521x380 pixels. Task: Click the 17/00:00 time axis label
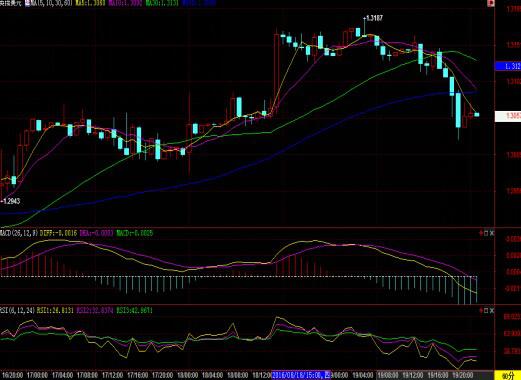[x=37, y=375]
